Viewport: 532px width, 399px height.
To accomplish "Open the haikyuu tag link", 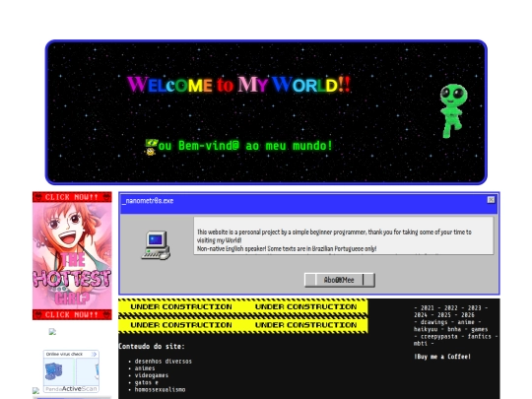I will point(426,329).
